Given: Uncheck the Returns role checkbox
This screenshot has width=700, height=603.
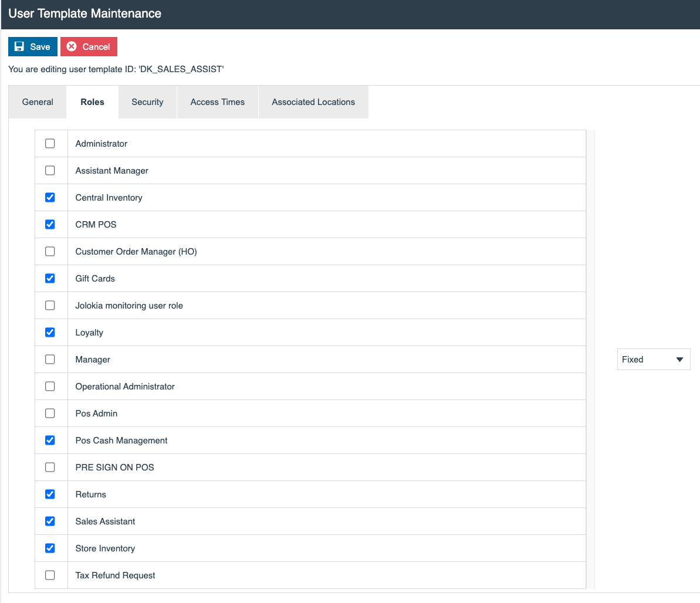Looking at the screenshot, I should click(x=50, y=494).
